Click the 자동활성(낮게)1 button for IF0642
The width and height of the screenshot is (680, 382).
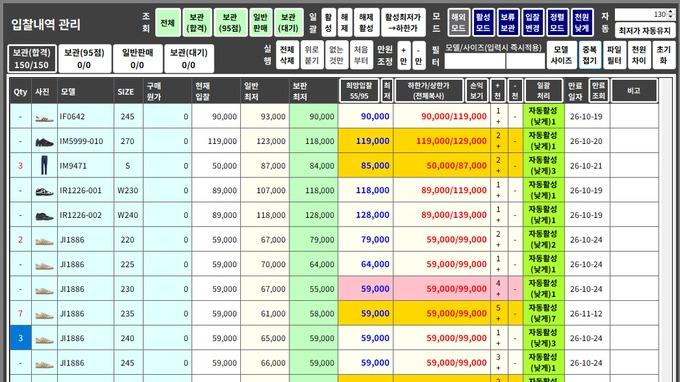pyautogui.click(x=543, y=116)
